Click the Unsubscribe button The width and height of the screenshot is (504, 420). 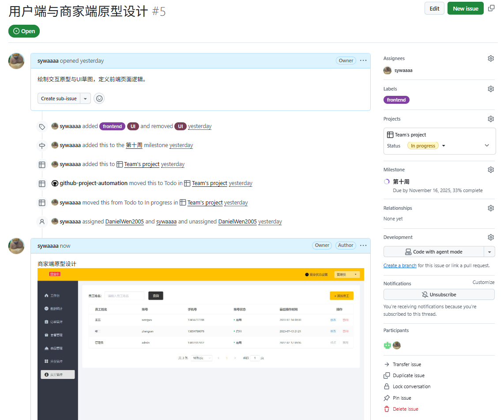click(439, 295)
